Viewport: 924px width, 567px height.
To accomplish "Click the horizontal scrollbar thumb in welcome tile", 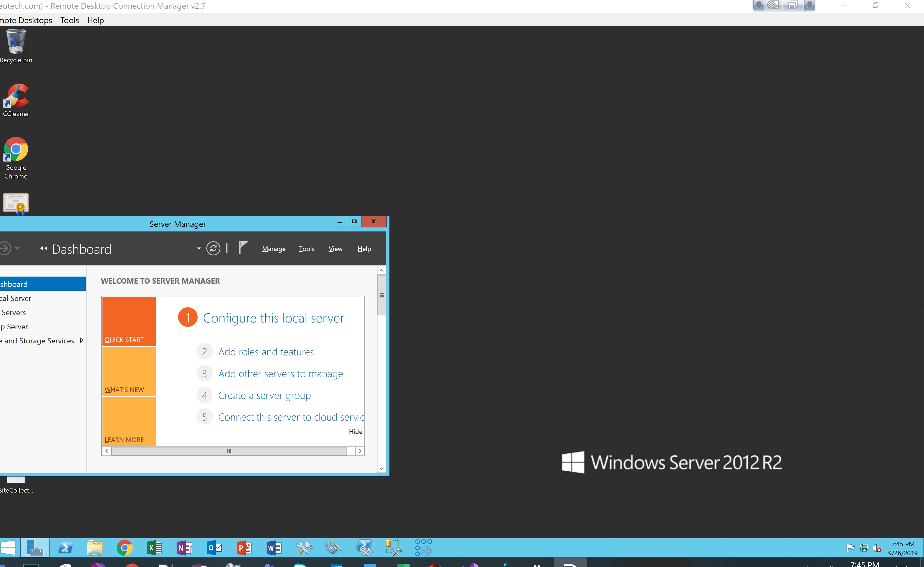I will [229, 451].
